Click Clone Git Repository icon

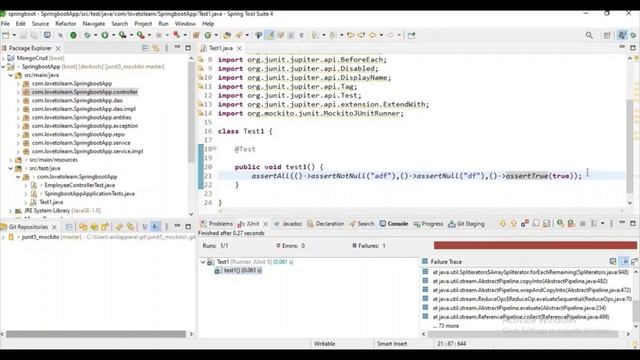tap(94, 227)
